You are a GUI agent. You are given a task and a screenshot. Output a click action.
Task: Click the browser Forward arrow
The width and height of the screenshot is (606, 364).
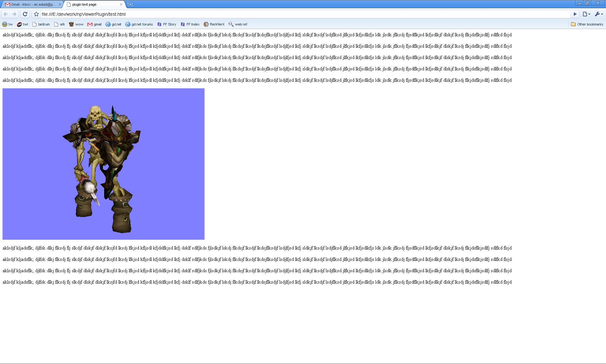(x=14, y=14)
